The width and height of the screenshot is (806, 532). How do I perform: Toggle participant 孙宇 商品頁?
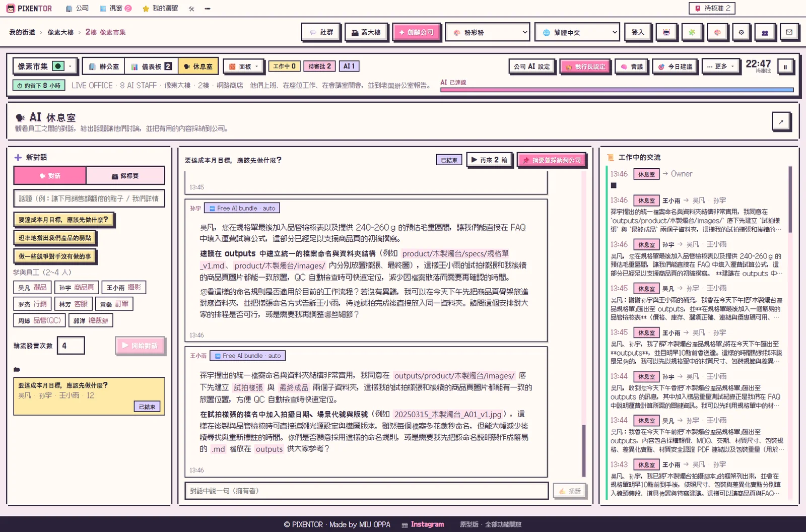click(x=77, y=288)
